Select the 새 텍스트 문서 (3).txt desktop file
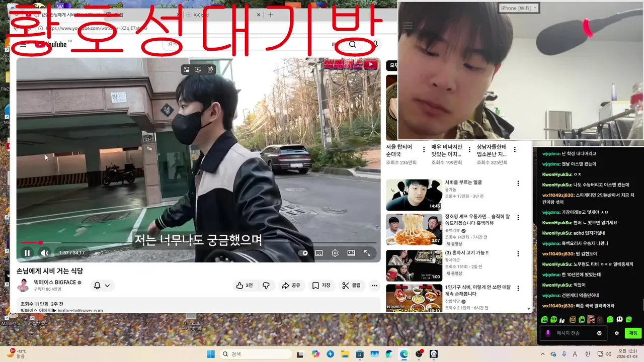This screenshot has height=362, width=644. click(x=191, y=322)
